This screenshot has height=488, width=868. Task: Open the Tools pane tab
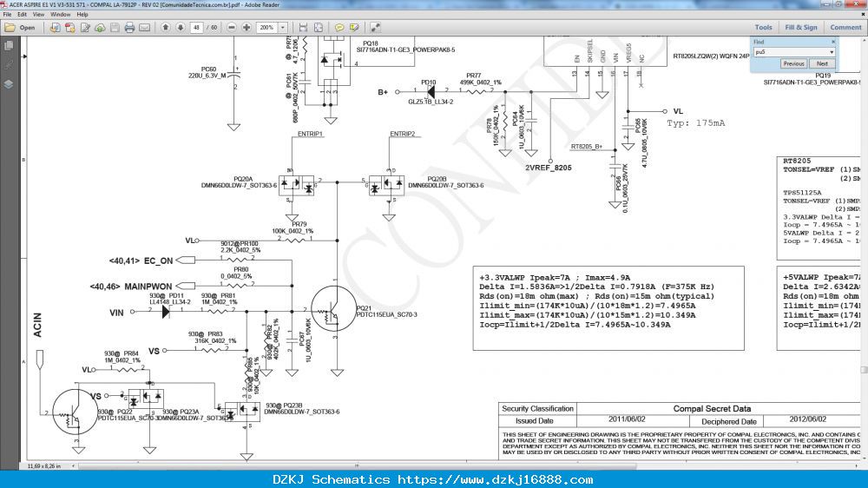point(763,27)
